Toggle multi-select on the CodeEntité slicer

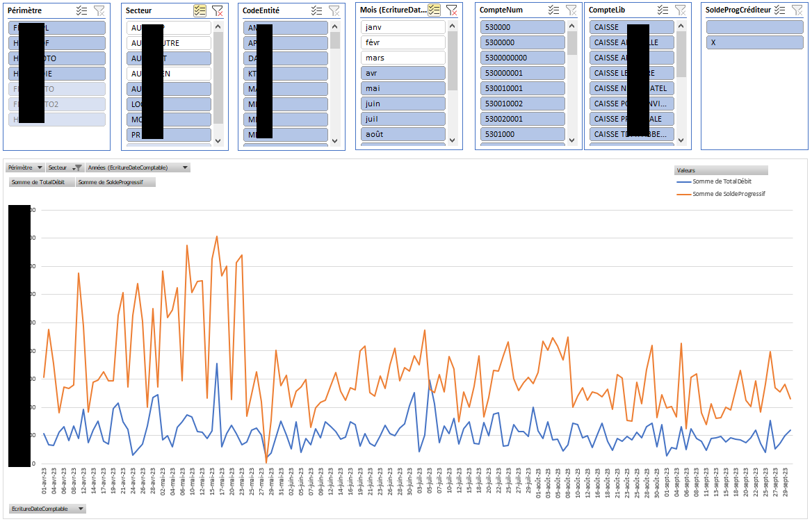317,10
